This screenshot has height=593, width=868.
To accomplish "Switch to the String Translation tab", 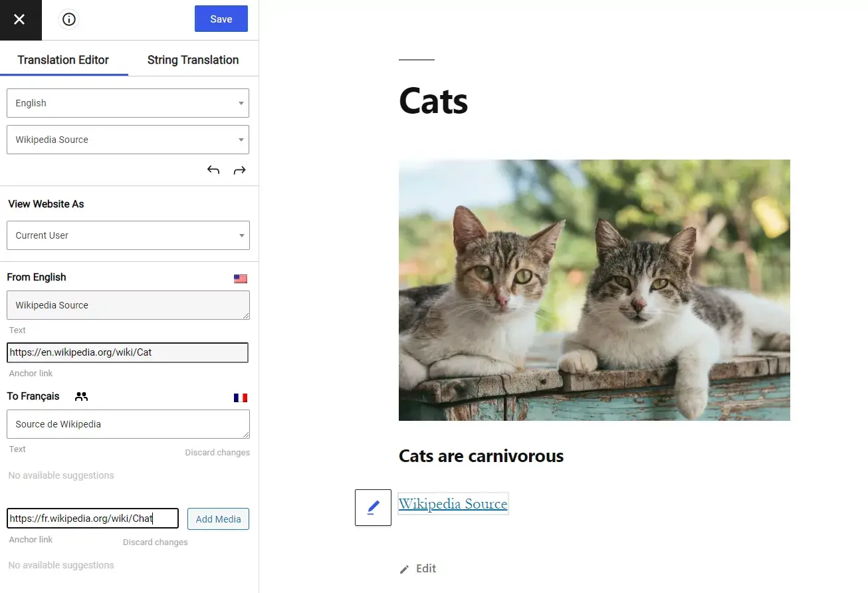I will pos(193,60).
